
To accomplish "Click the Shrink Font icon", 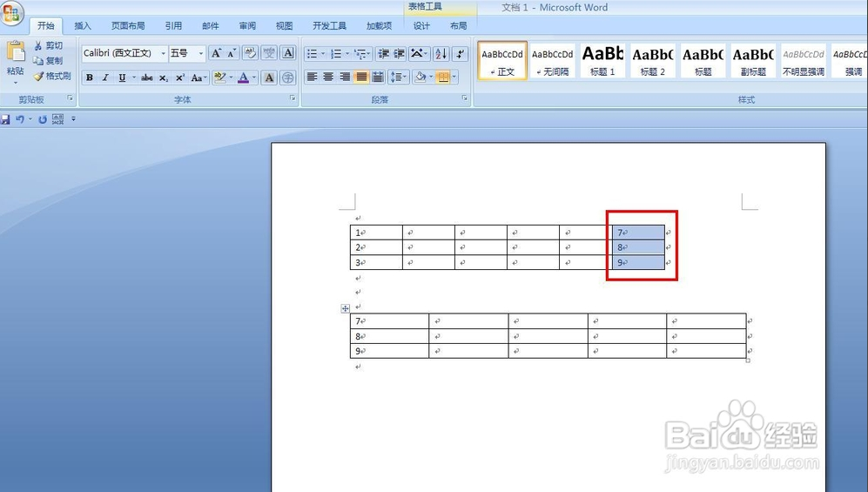I will (x=232, y=53).
